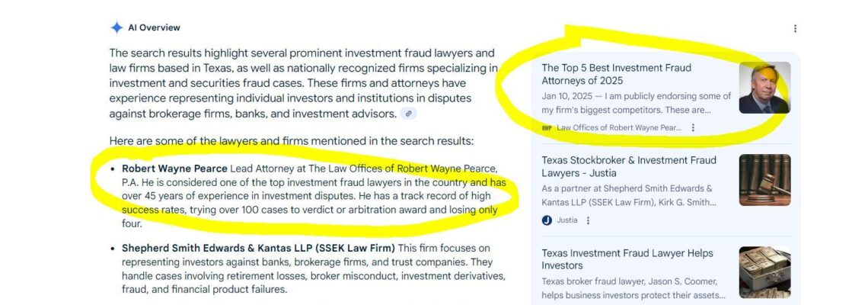Click the RWP favicon of the Pearce result
868x305 pixels.
[547, 127]
